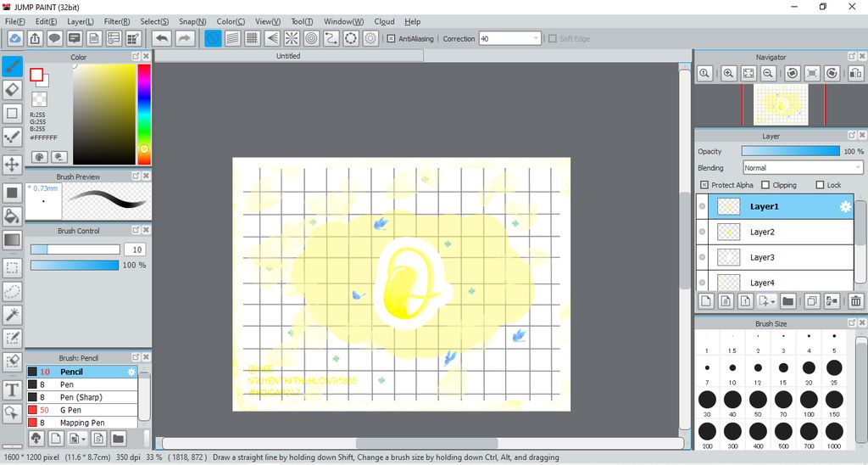
Task: Enable concentric circle snap
Action: tap(312, 38)
